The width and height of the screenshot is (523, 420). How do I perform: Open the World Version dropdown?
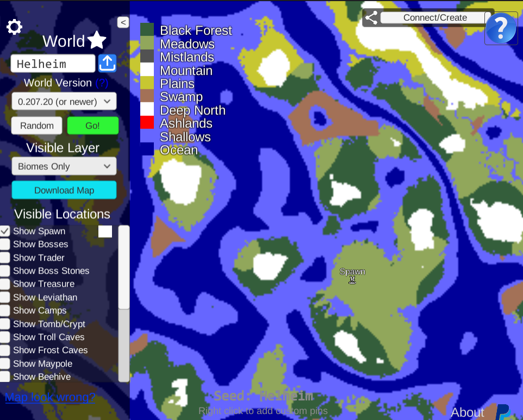tap(64, 101)
